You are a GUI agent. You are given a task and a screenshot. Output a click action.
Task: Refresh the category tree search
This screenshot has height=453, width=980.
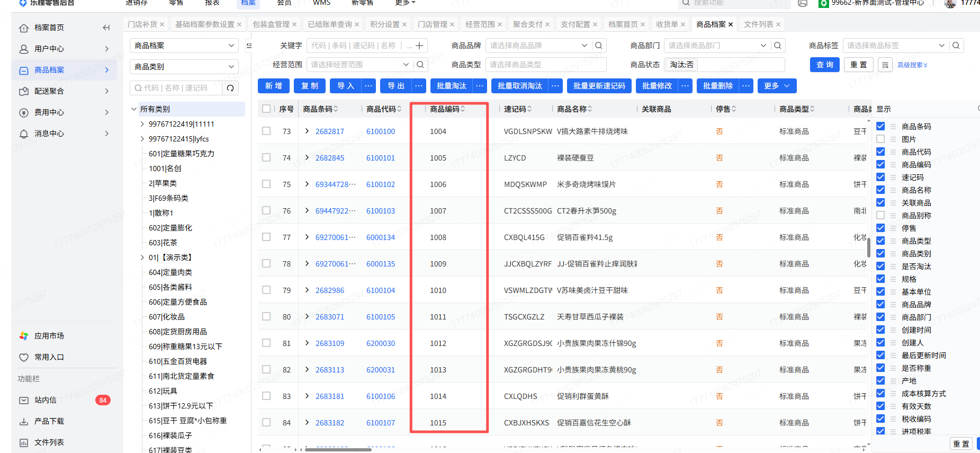tap(230, 88)
